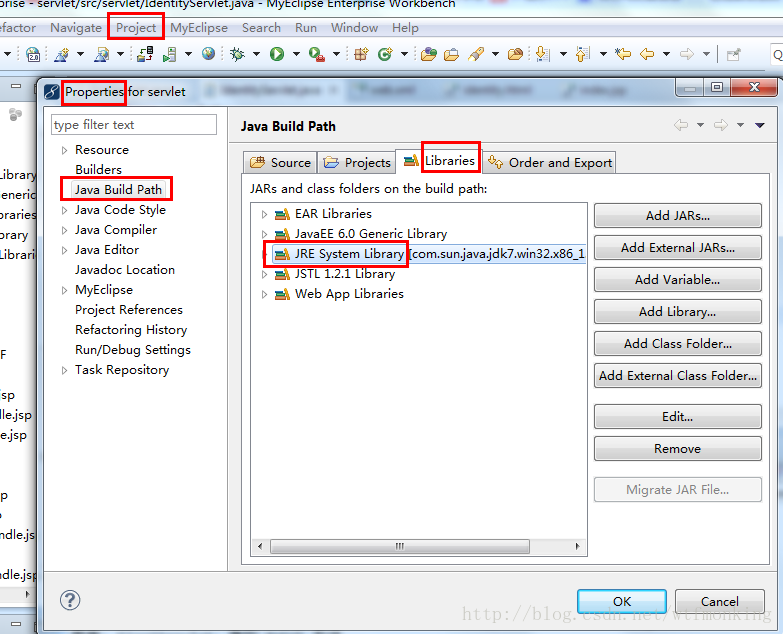Image resolution: width=783 pixels, height=634 pixels.
Task: Expand the EAR Libraries entry
Action: 264,215
